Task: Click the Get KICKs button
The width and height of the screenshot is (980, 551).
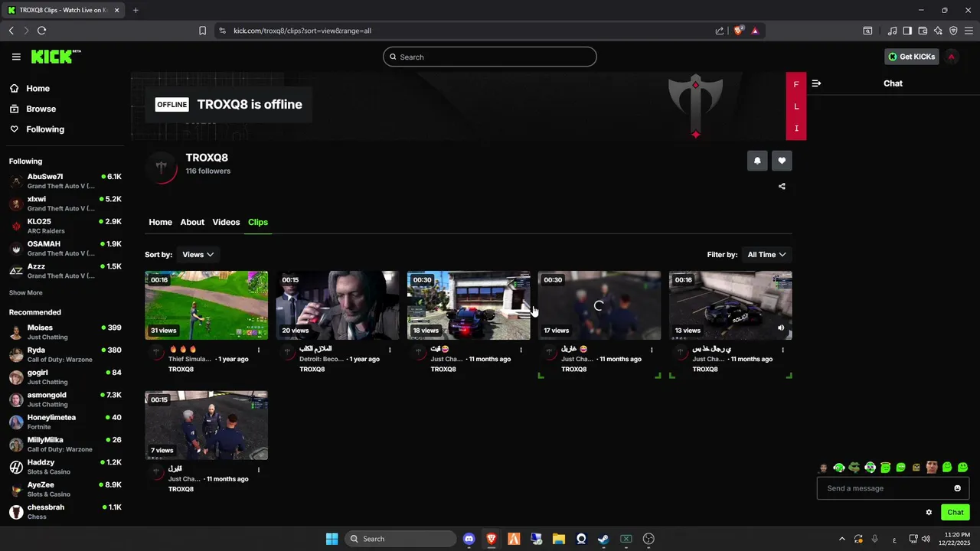Action: [911, 57]
